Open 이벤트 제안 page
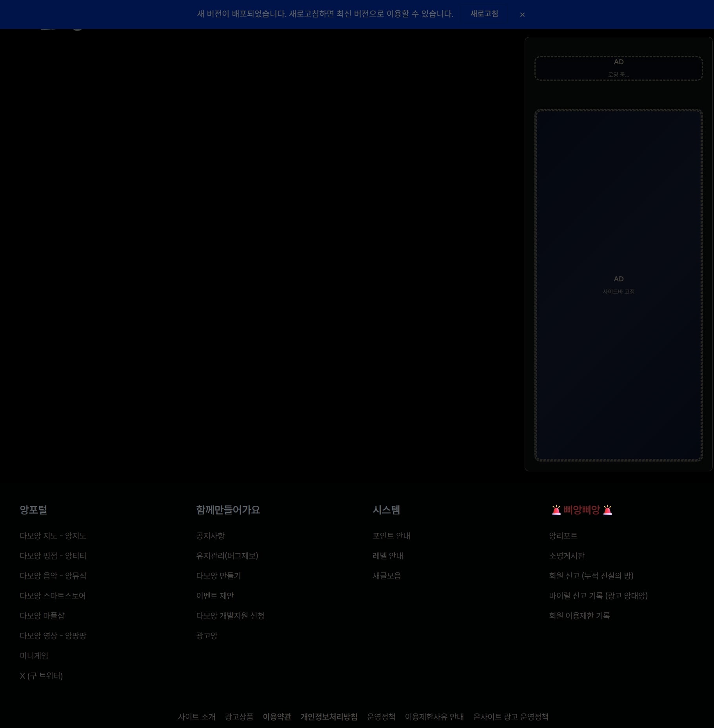Screen dimensions: 714x728 (x=215, y=596)
